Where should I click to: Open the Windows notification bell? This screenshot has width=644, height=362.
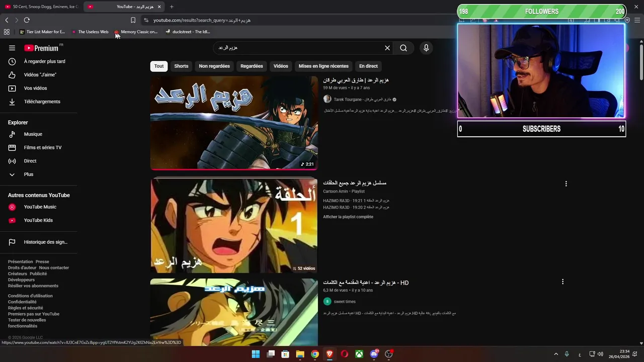point(636,354)
